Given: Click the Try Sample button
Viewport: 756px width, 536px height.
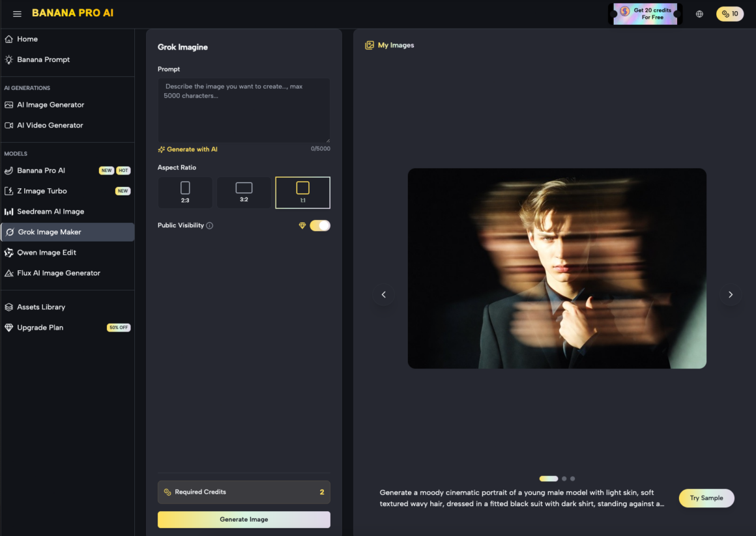Looking at the screenshot, I should (706, 498).
